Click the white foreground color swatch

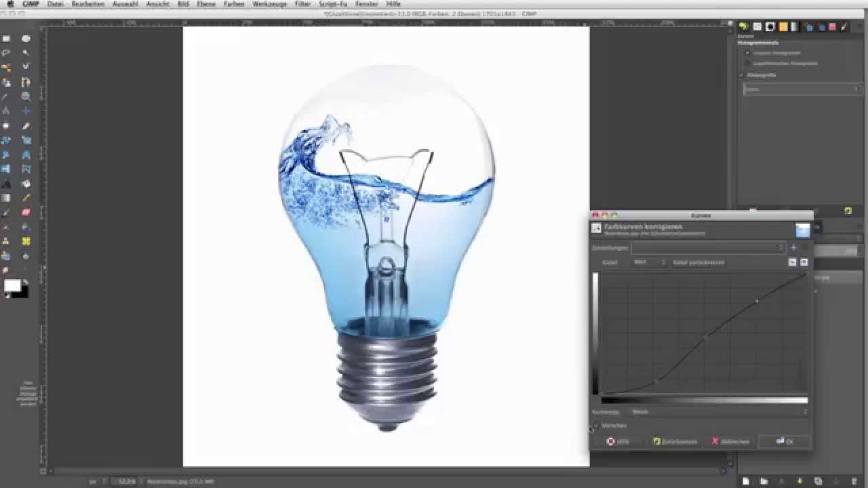12,286
